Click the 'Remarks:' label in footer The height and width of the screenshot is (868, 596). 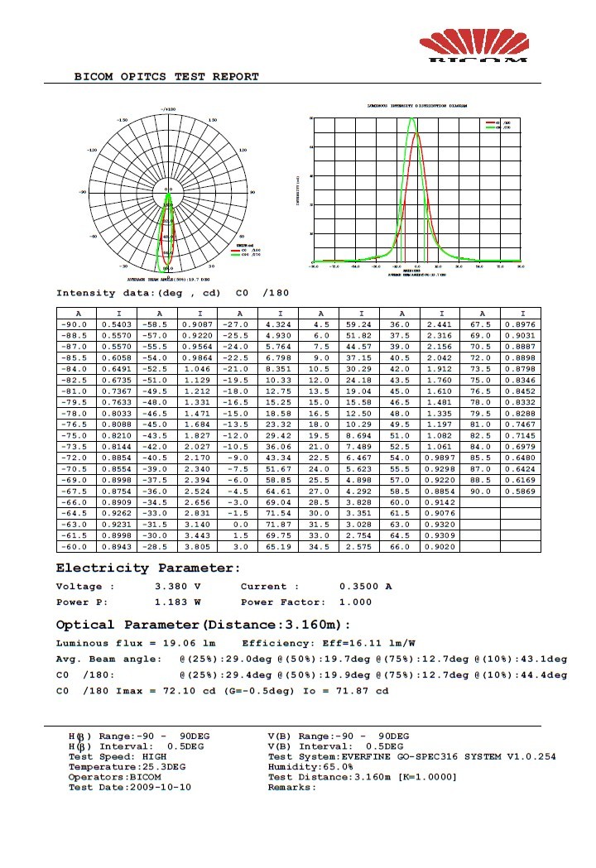[x=292, y=787]
